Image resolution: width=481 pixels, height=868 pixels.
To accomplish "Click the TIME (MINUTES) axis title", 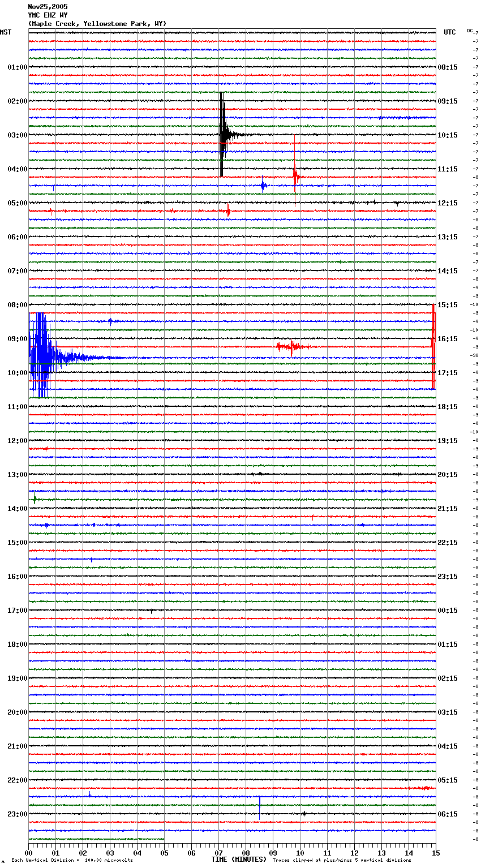I will pyautogui.click(x=239, y=860).
